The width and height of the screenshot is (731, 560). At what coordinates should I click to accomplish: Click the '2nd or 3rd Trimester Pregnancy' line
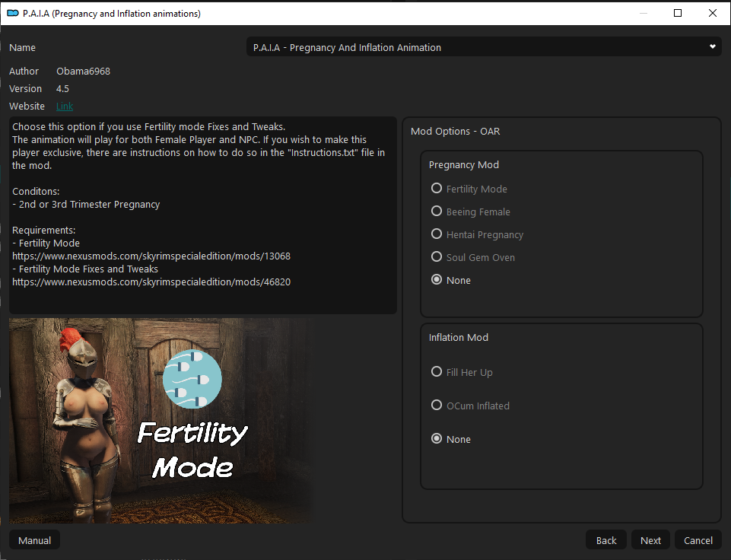86,204
